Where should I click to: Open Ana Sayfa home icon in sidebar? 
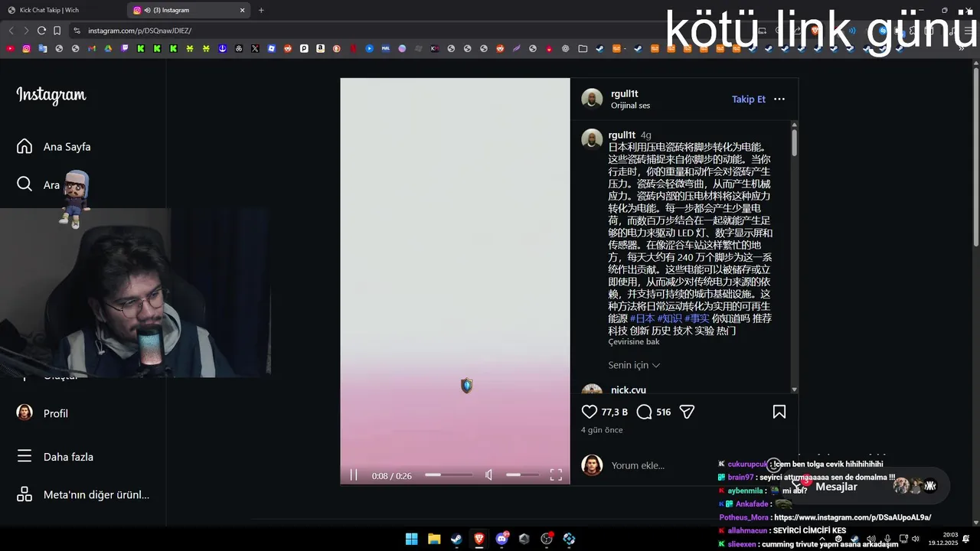tap(24, 146)
